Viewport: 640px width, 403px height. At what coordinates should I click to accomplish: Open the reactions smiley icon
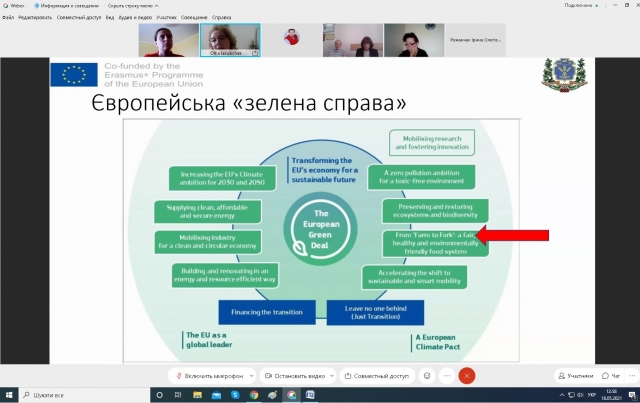(x=427, y=376)
